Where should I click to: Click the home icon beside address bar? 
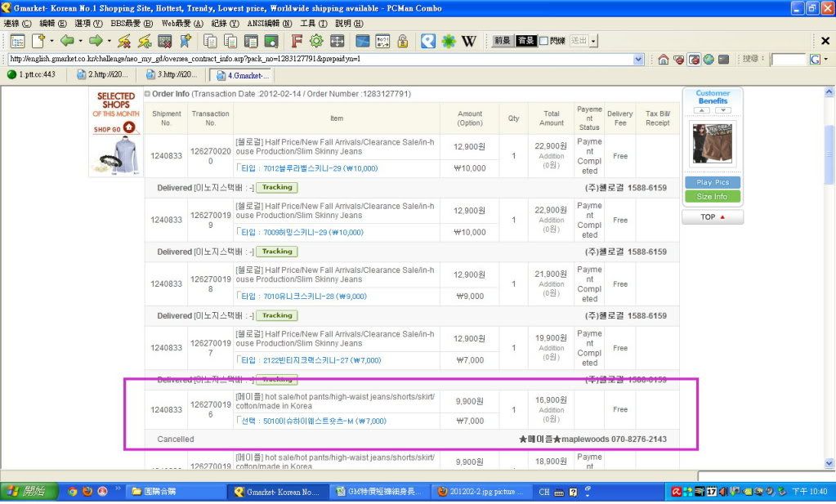[664, 60]
